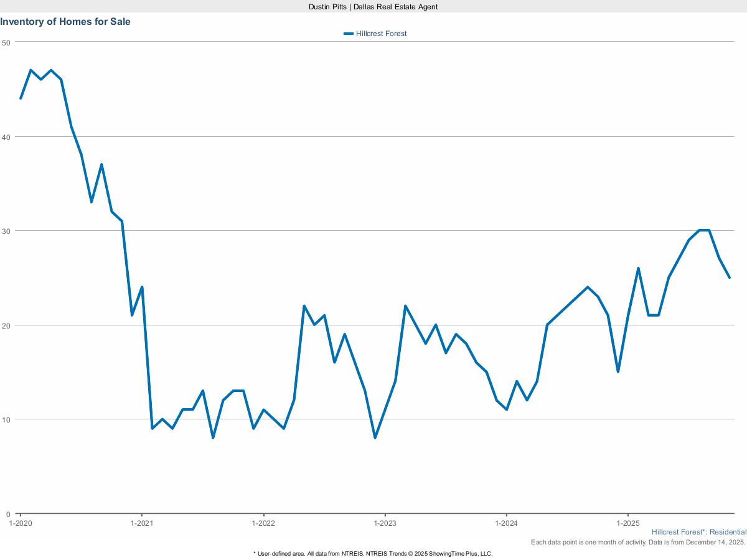Click the Inventory of Homes for Sale title
Image resolution: width=747 pixels, height=560 pixels.
[x=65, y=22]
